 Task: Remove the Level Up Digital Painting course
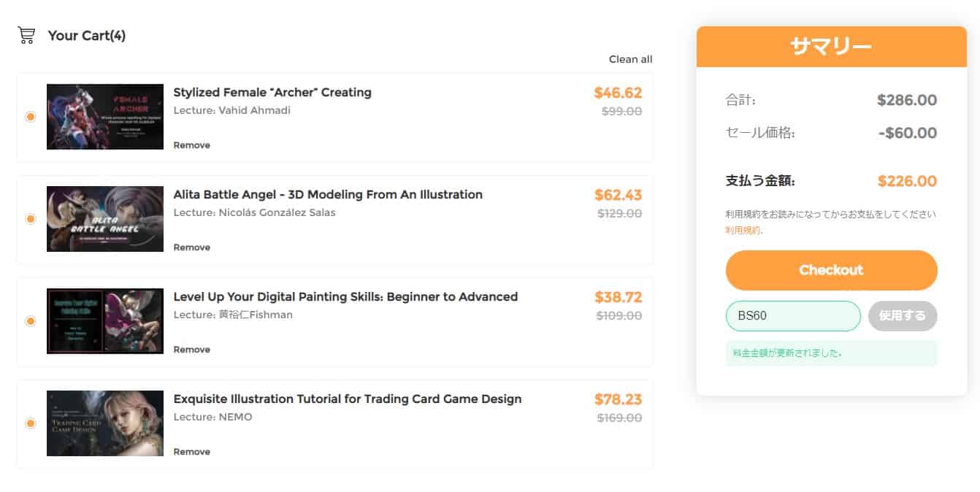pyautogui.click(x=191, y=350)
